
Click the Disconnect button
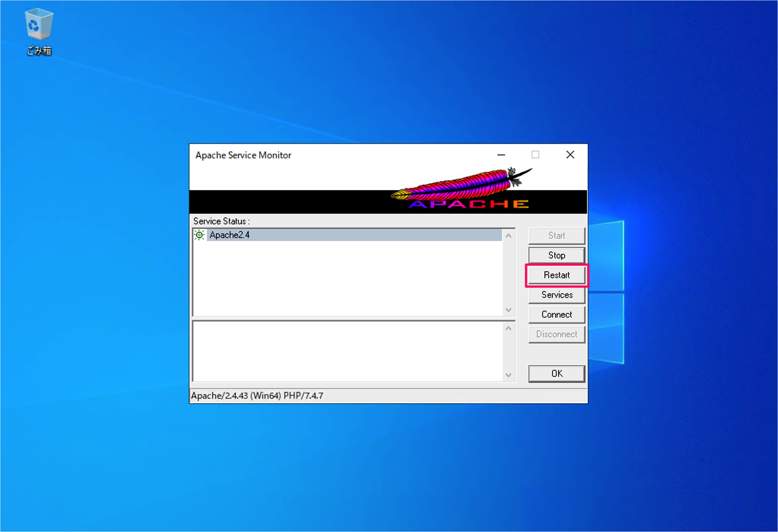(556, 334)
